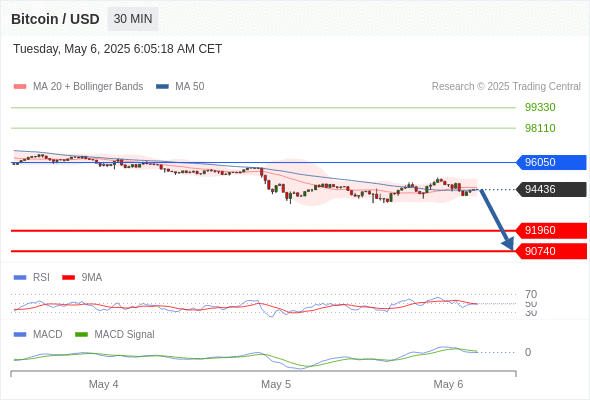Click the blue MACD legend swatch
Image resolution: width=590 pixels, height=400 pixels.
(20, 334)
